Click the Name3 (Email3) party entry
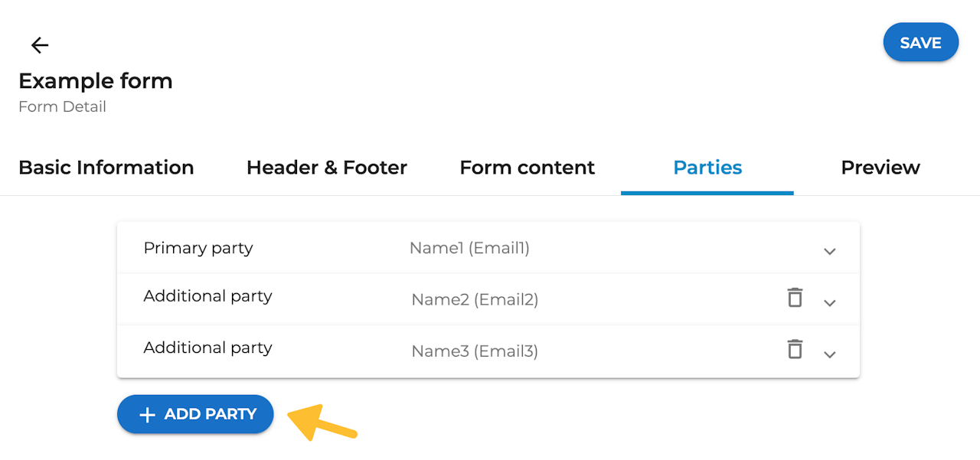This screenshot has width=980, height=460. 475,351
